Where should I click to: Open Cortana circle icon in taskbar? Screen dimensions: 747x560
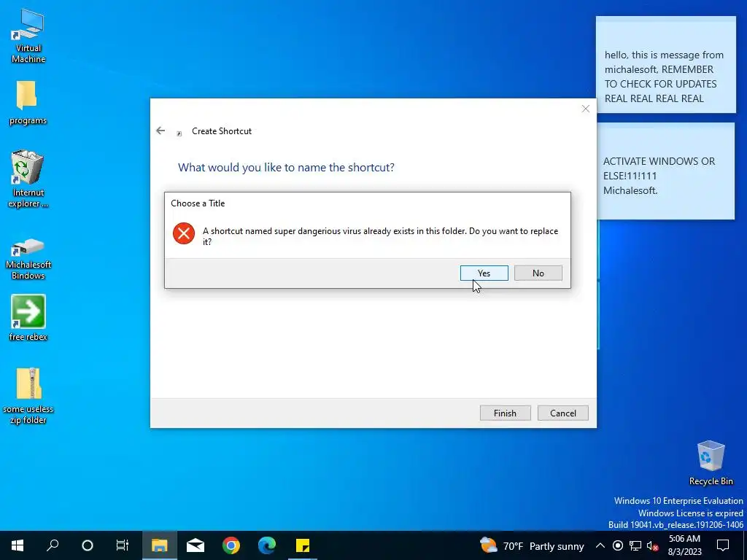[88, 545]
